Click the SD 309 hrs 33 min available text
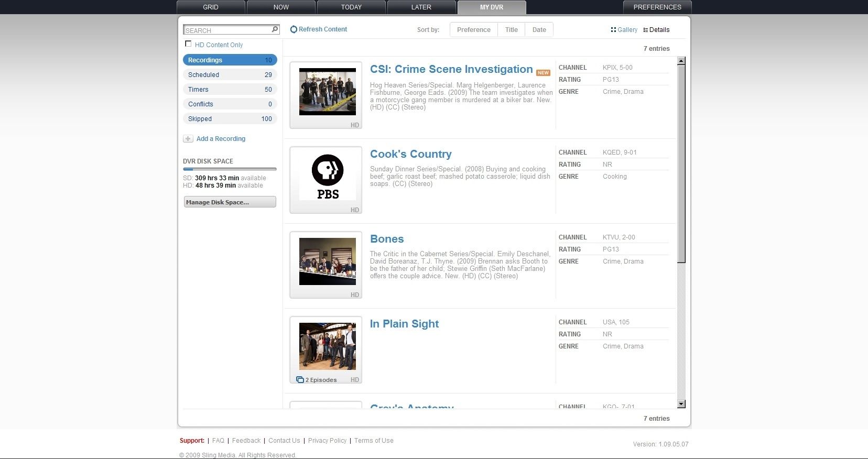The width and height of the screenshot is (868, 459). [x=224, y=178]
